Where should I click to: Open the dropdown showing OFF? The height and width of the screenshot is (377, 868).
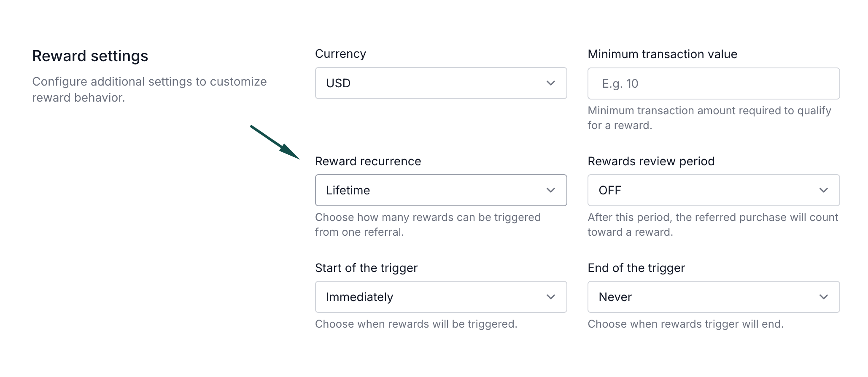tap(713, 190)
